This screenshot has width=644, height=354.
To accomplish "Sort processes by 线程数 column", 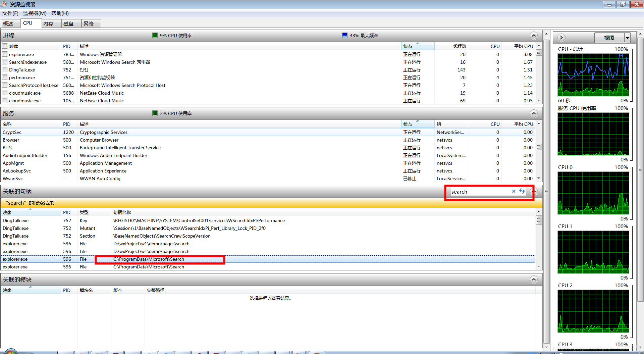I will [x=451, y=46].
